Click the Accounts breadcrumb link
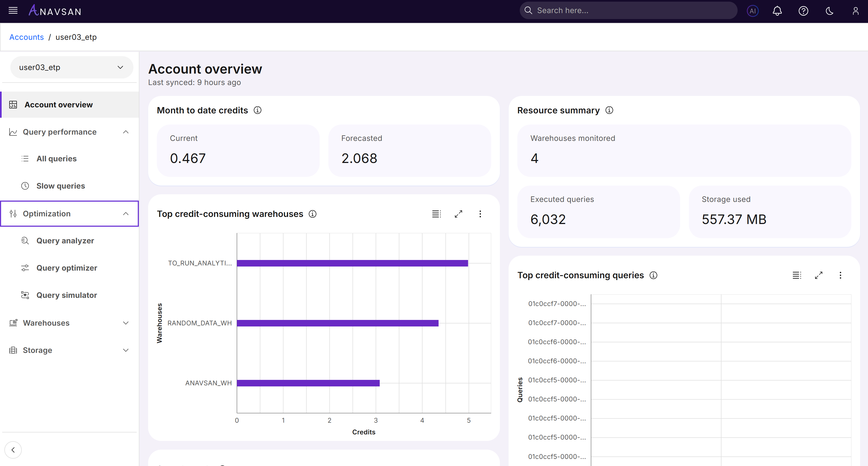 pyautogui.click(x=26, y=37)
